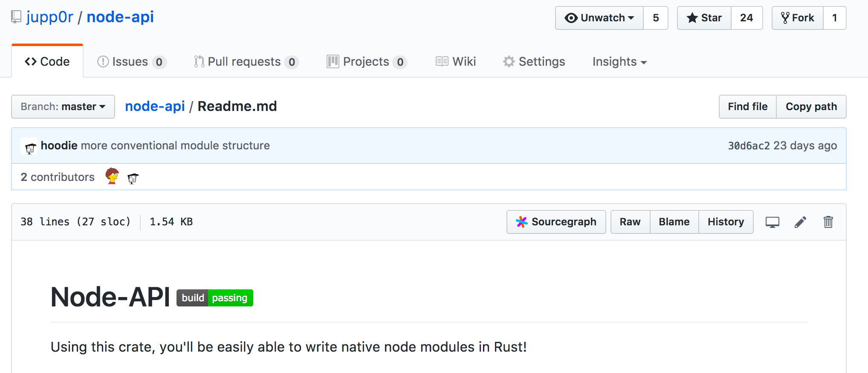Click the repository book icon
The image size is (868, 373).
pyautogui.click(x=16, y=17)
